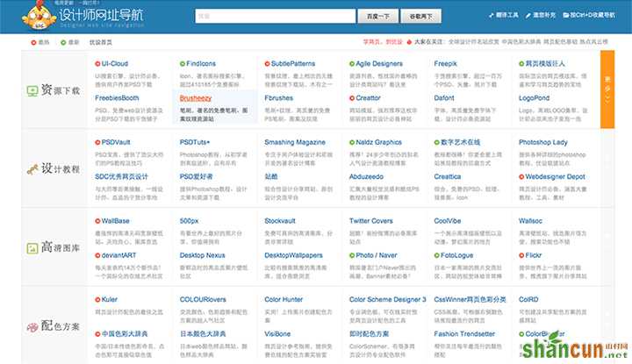Open the UI-Cloud link
The image size is (632, 364).
click(x=114, y=64)
